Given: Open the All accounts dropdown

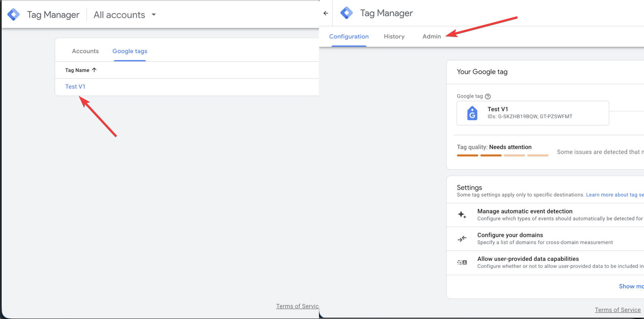Looking at the screenshot, I should (125, 14).
